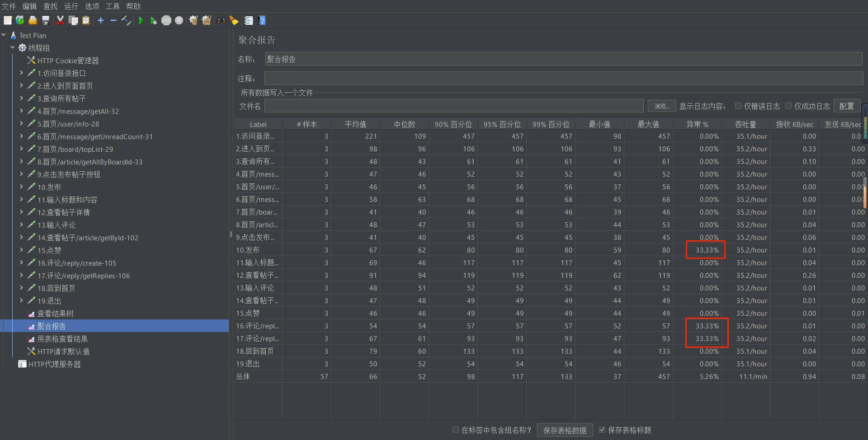Collapse all nodes with the minus icon
This screenshot has width=868, height=440.
(113, 20)
